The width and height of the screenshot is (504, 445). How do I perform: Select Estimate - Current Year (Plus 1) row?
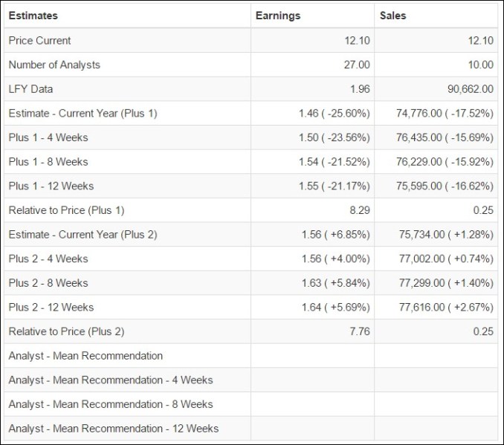point(251,113)
